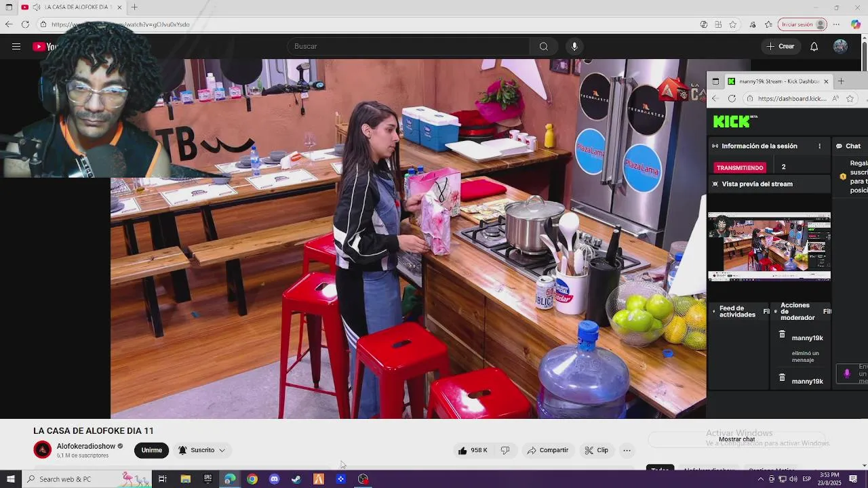Add YouTube page to favorites star
Viewport: 868px width, 488px height.
click(733, 24)
